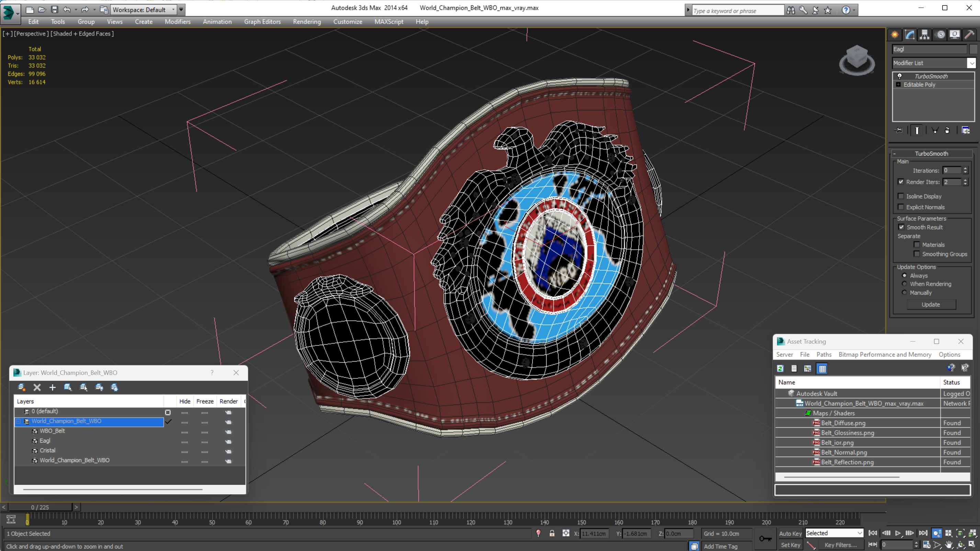Open the Modifiers menu
This screenshot has width=980, height=551.
[x=177, y=22]
